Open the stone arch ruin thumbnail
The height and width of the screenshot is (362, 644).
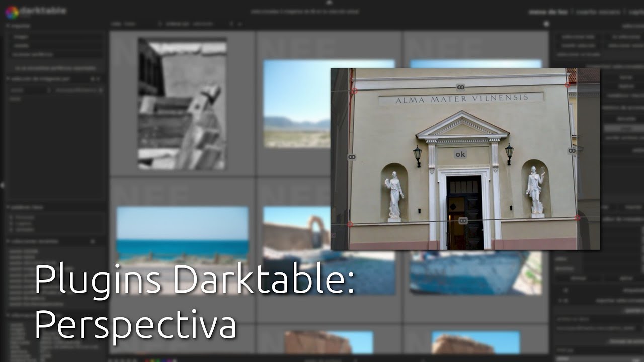pyautogui.click(x=297, y=250)
